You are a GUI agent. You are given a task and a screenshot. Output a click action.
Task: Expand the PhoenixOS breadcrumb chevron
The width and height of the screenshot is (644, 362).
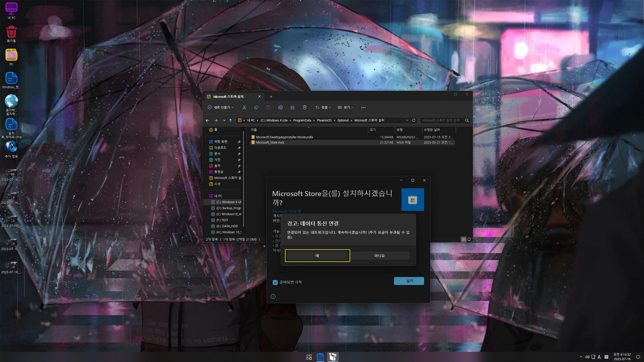[334, 120]
